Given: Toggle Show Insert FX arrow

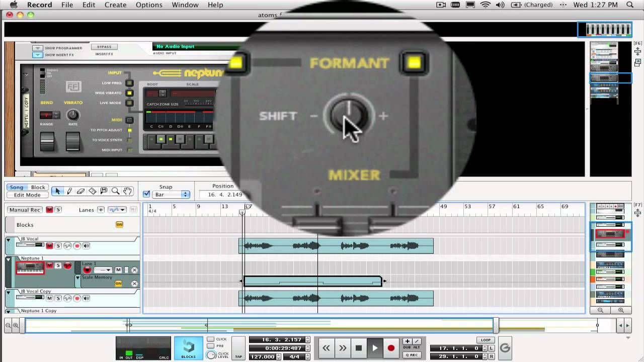Looking at the screenshot, I should coord(37,55).
